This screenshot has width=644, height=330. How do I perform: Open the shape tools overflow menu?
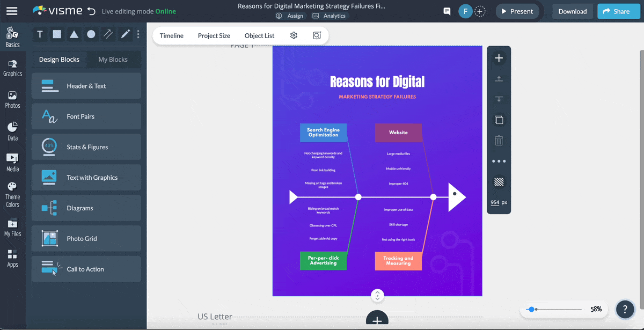click(x=138, y=34)
